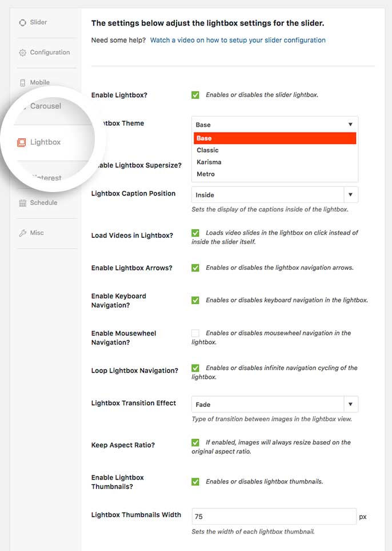
Task: Toggle Keep Aspect Ratio checkbox
Action: click(x=195, y=442)
